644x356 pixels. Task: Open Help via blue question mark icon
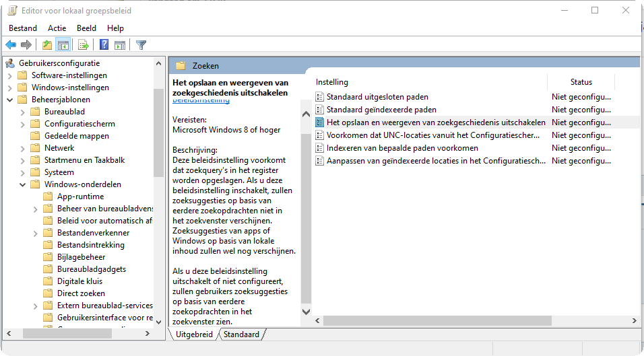pos(104,45)
